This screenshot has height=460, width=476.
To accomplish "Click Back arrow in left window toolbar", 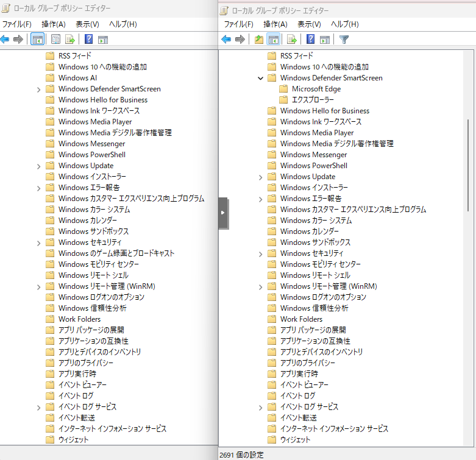I will pos(4,39).
